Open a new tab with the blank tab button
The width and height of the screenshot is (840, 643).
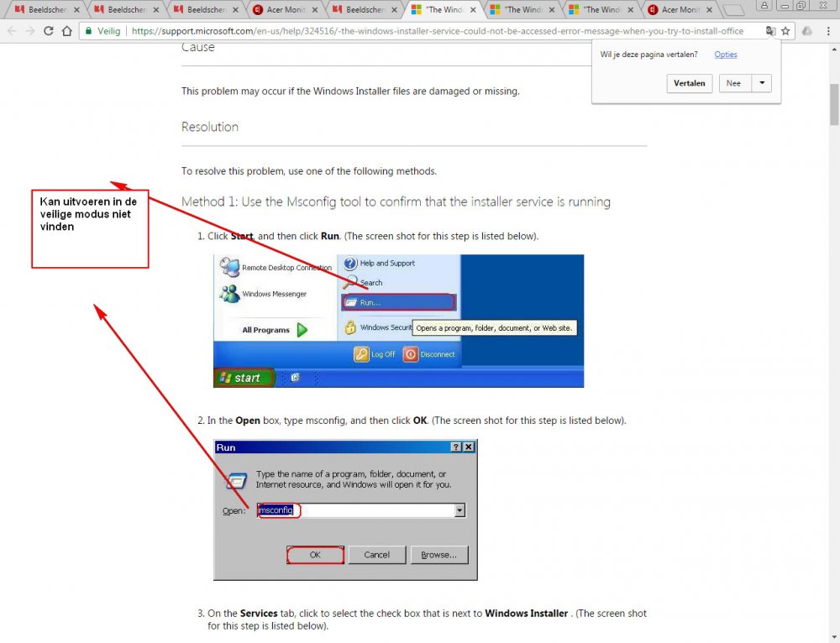732,9
